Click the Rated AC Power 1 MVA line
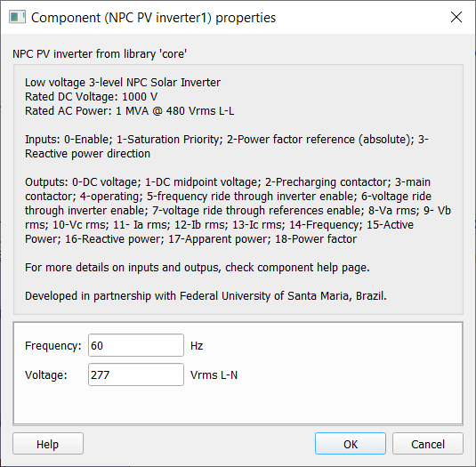476x467 pixels. point(130,111)
